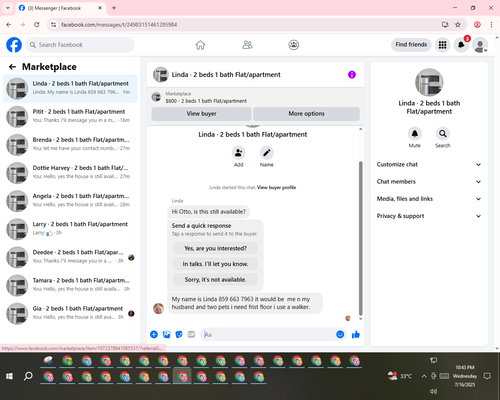
Task: Open the Facebook home logo
Action: pyautogui.click(x=14, y=45)
